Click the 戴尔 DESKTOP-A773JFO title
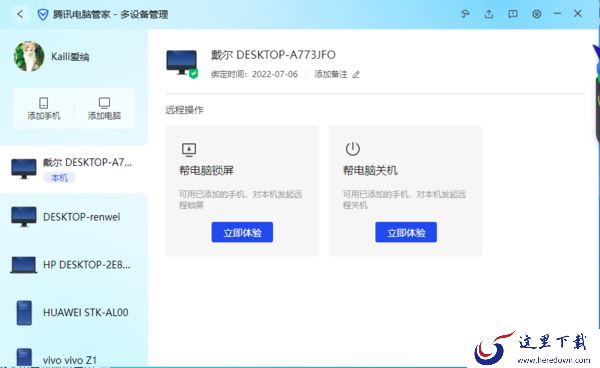This screenshot has width=600, height=368. pos(273,55)
